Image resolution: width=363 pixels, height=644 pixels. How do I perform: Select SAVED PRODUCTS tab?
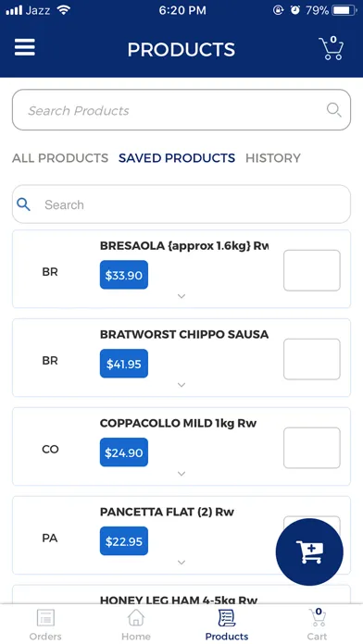(x=177, y=158)
